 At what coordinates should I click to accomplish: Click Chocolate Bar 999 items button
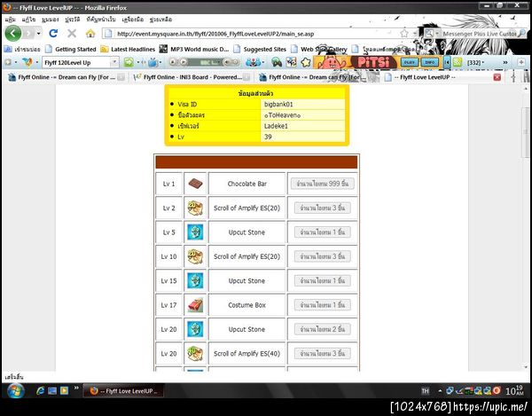(x=323, y=184)
